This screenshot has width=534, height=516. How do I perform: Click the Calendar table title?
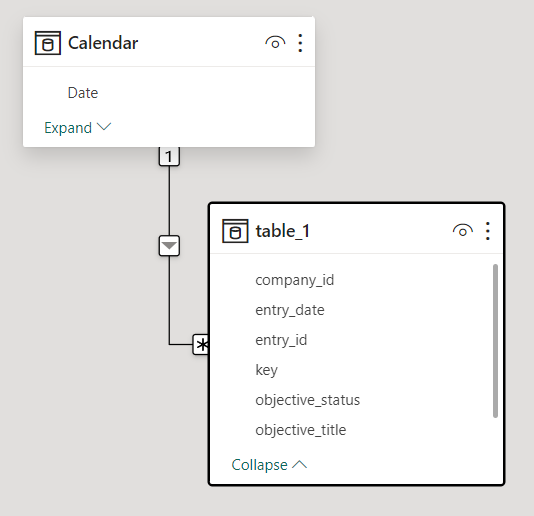[103, 43]
